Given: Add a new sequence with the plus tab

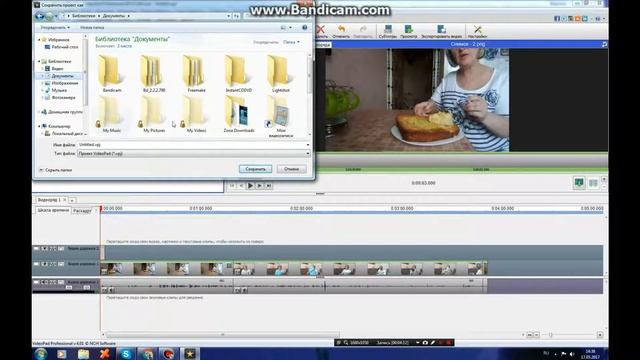Looking at the screenshot, I should [x=72, y=200].
